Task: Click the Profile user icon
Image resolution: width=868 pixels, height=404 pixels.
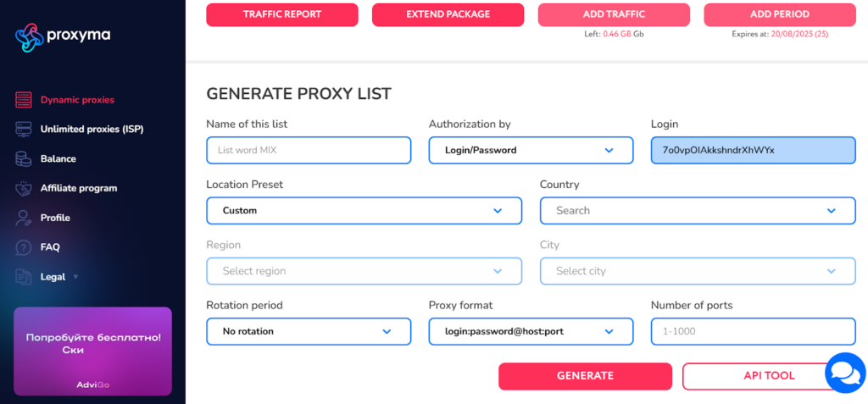Action: tap(24, 218)
